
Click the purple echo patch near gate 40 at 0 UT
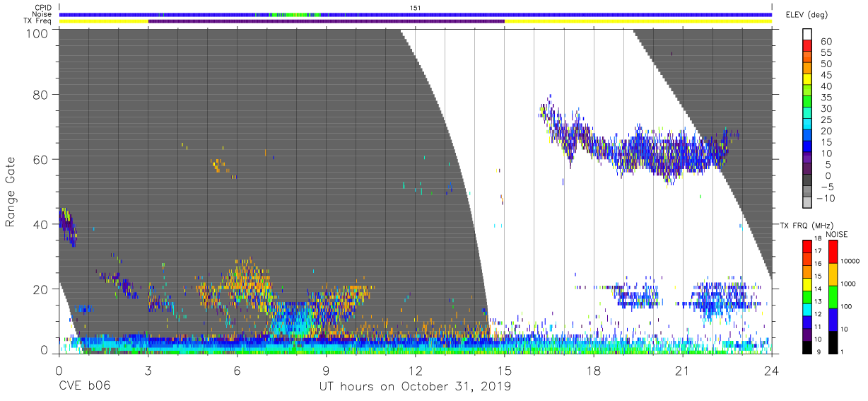point(68,226)
